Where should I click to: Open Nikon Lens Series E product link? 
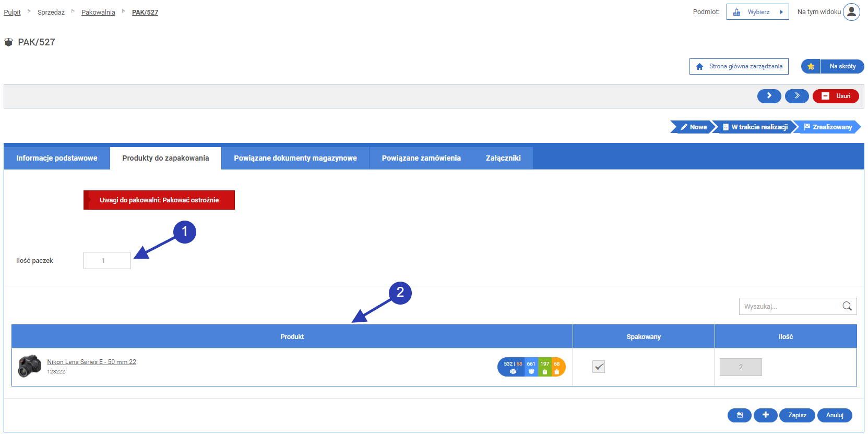91,362
